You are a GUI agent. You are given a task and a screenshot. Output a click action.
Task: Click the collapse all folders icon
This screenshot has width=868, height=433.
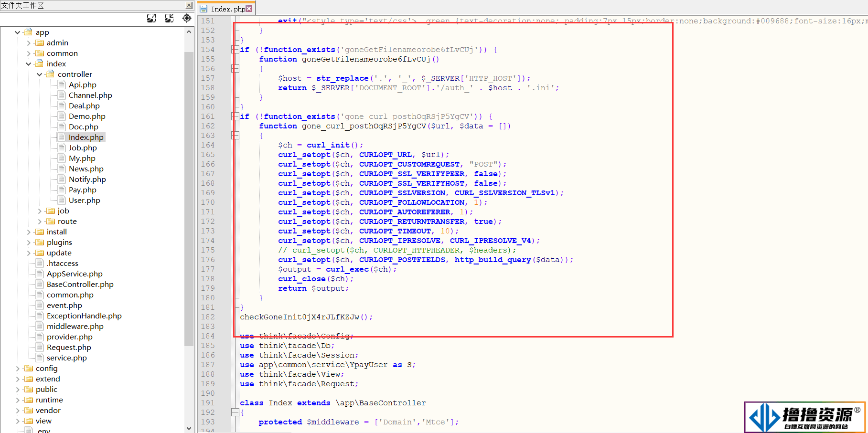[x=169, y=18]
